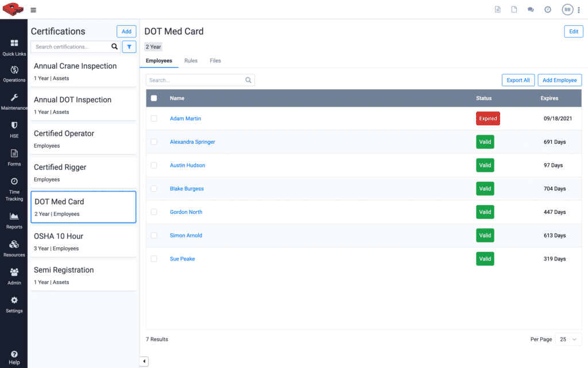Check the Austin Hudson row checkbox
The width and height of the screenshot is (588, 368).
[154, 165]
